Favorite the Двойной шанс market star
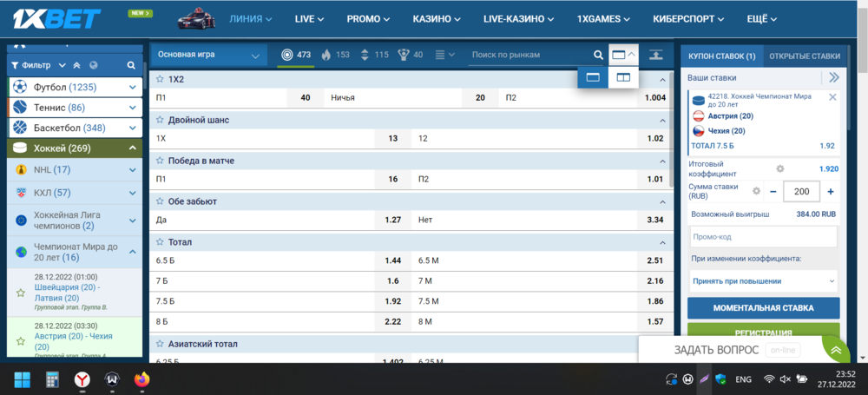868x395 pixels. 161,120
